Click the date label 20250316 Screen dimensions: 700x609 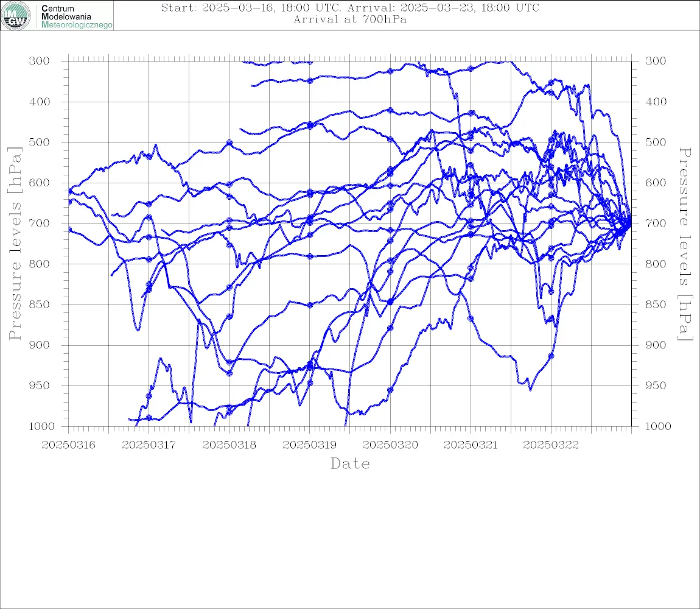click(68, 445)
